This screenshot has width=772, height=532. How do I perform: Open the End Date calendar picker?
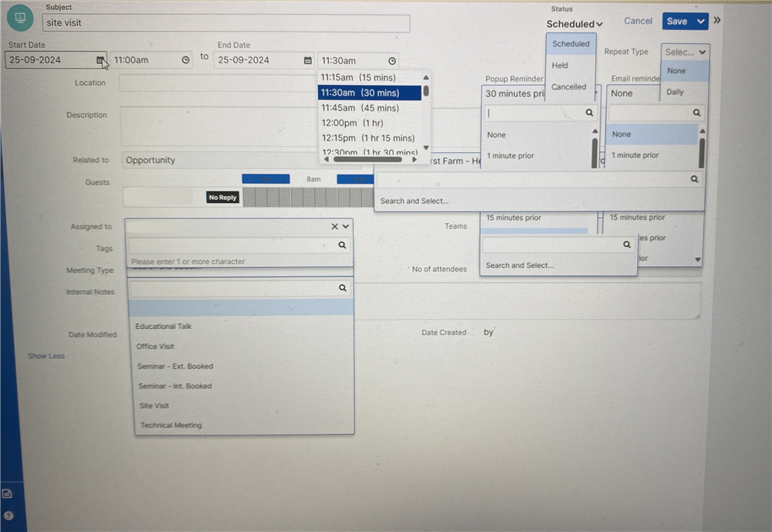coord(308,60)
